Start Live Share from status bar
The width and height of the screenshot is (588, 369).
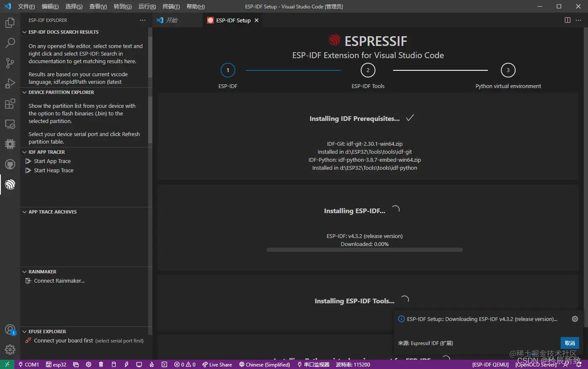point(217,364)
